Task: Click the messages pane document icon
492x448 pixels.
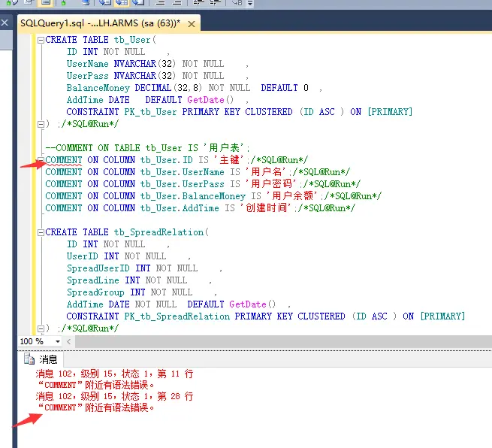Action: coord(29,359)
